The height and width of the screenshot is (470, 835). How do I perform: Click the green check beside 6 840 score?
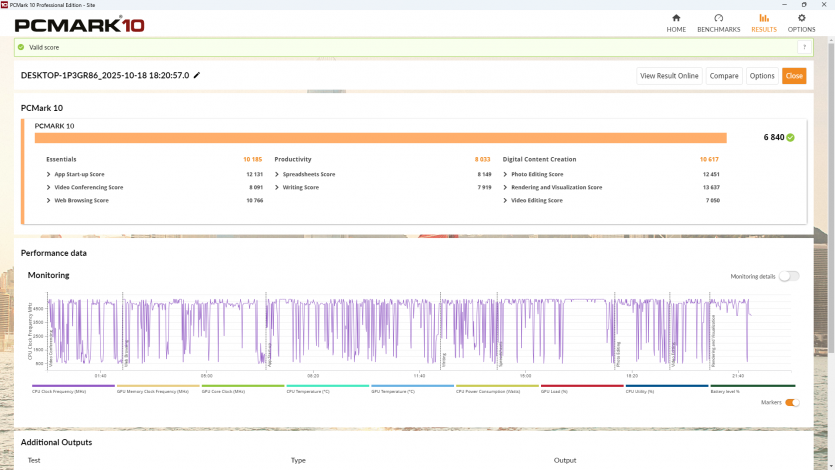[791, 138]
